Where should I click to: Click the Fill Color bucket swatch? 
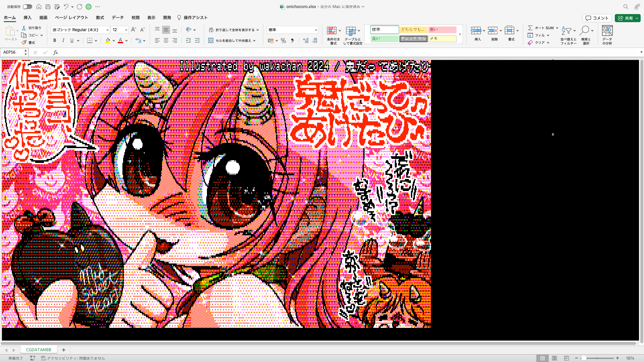coord(108,41)
